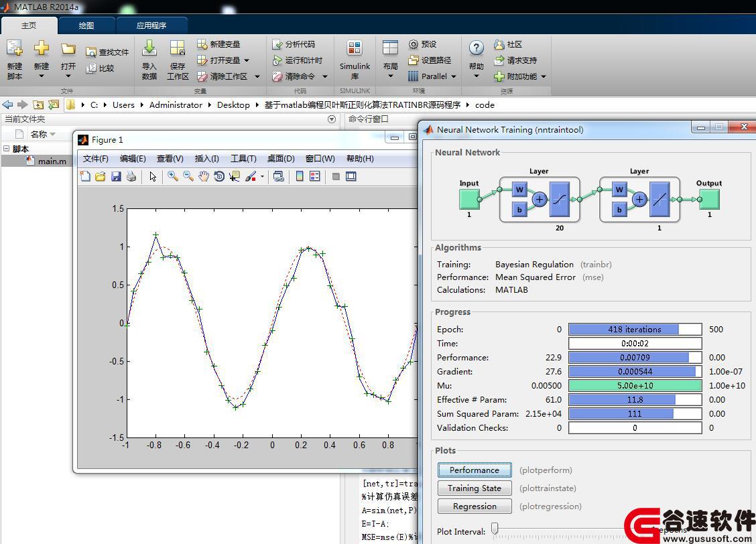Click Insert Colorbar icon in Figure 1

[x=300, y=176]
